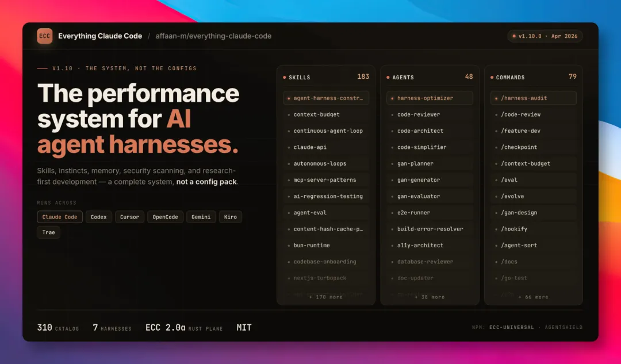Select the gan-generator agent
Viewport: 621px width, 364px height.
tap(430, 180)
